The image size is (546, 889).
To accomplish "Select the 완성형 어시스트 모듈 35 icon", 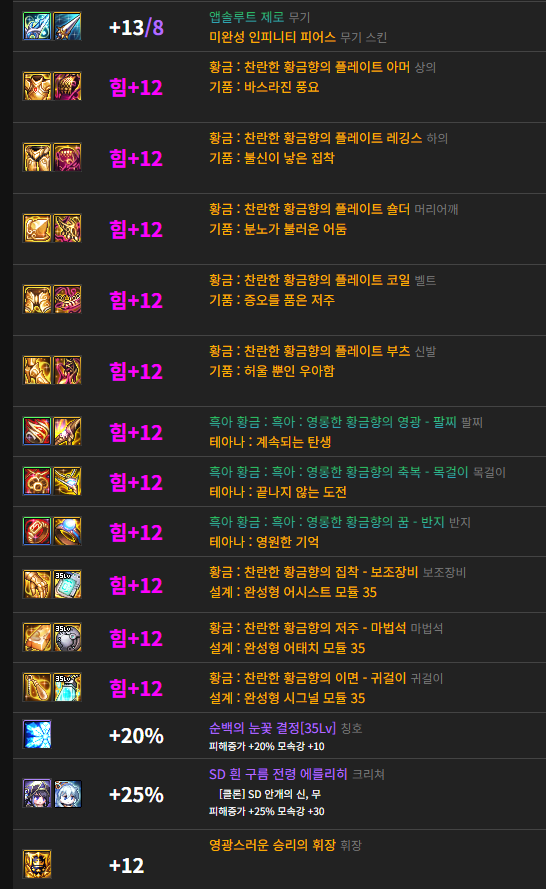I will (67, 585).
